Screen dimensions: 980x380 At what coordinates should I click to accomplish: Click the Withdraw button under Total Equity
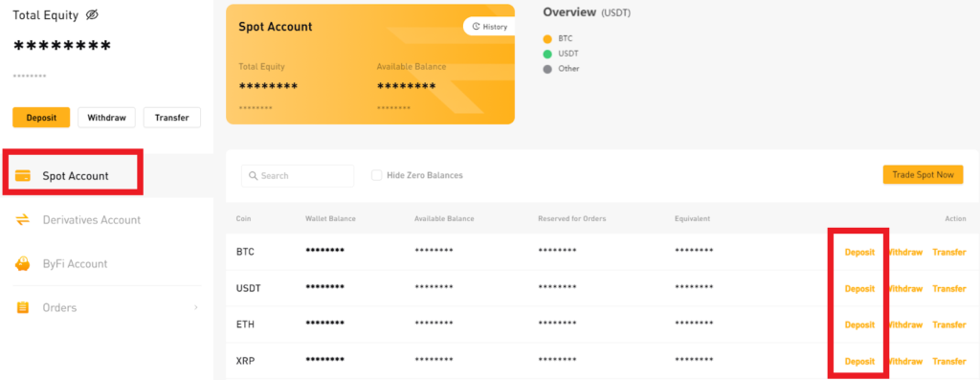coord(107,118)
